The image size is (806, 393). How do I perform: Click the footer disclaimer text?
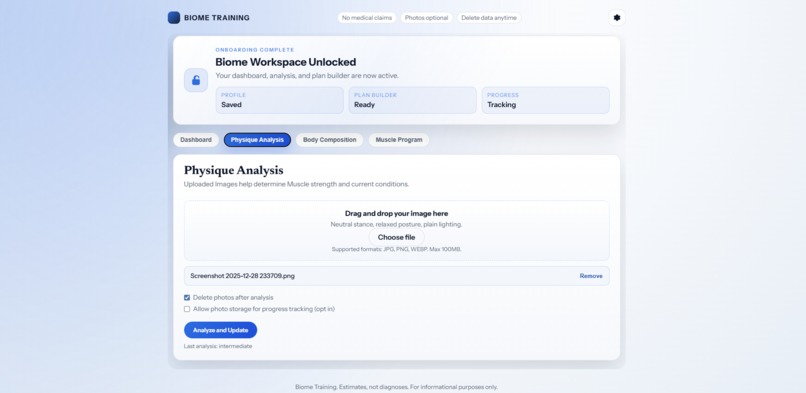(x=396, y=387)
